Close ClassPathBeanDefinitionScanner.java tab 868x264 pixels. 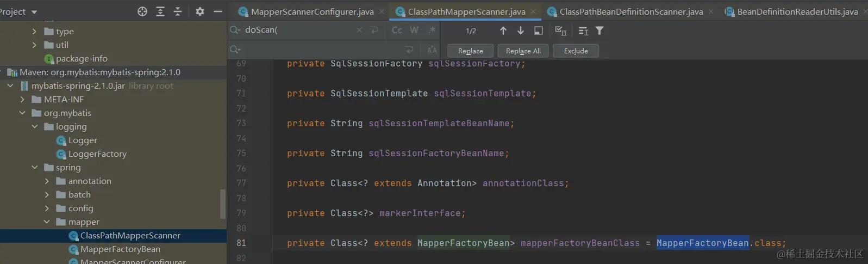(x=711, y=11)
